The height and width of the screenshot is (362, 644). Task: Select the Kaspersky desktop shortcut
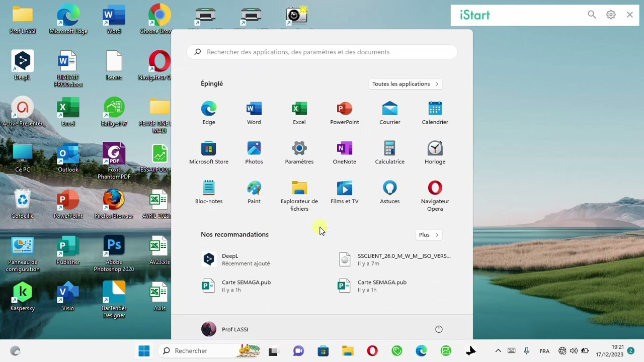(23, 297)
